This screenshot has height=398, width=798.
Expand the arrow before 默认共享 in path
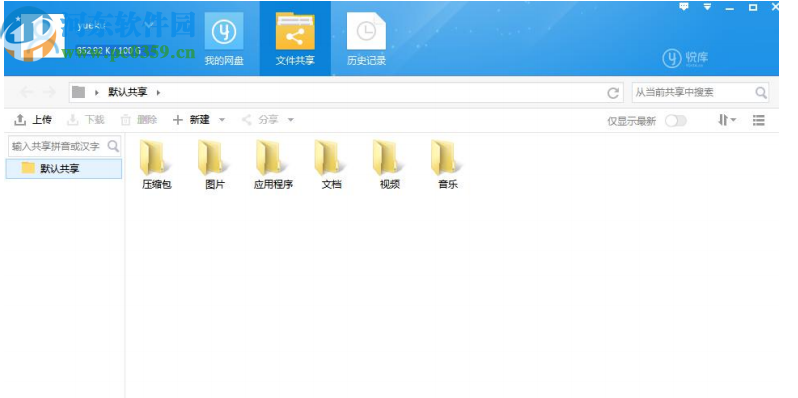[x=97, y=93]
